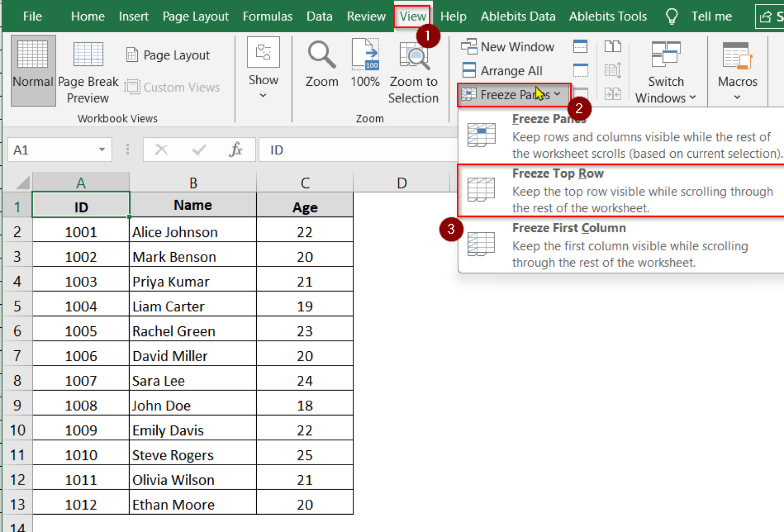
Task: Expand the Show group dropdown
Action: (x=263, y=94)
